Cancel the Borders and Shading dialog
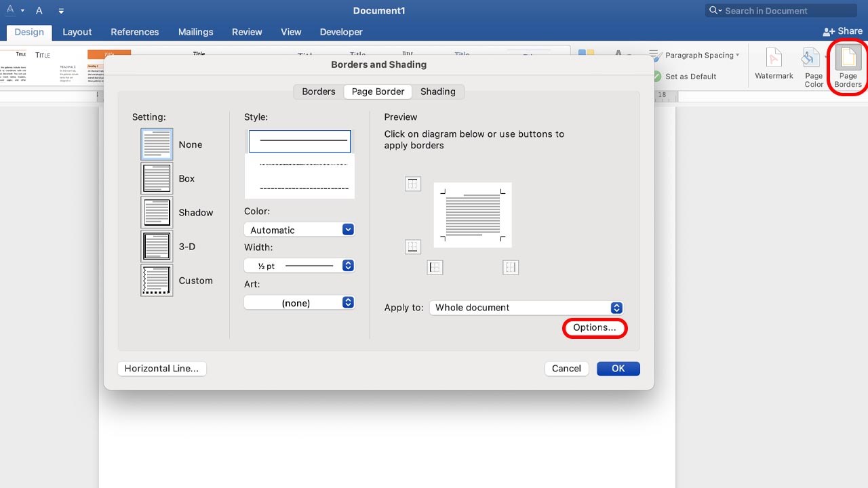Viewport: 868px width, 488px height. point(566,369)
